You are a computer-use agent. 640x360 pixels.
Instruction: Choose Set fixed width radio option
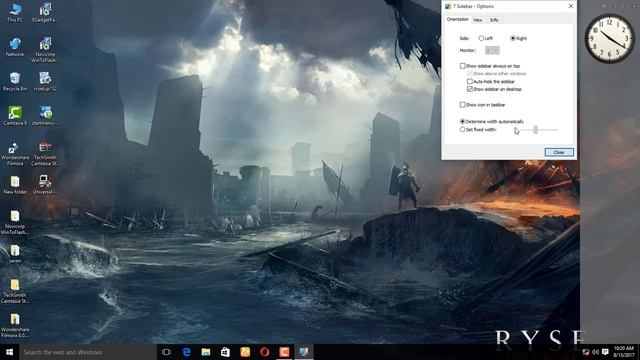pyautogui.click(x=462, y=129)
